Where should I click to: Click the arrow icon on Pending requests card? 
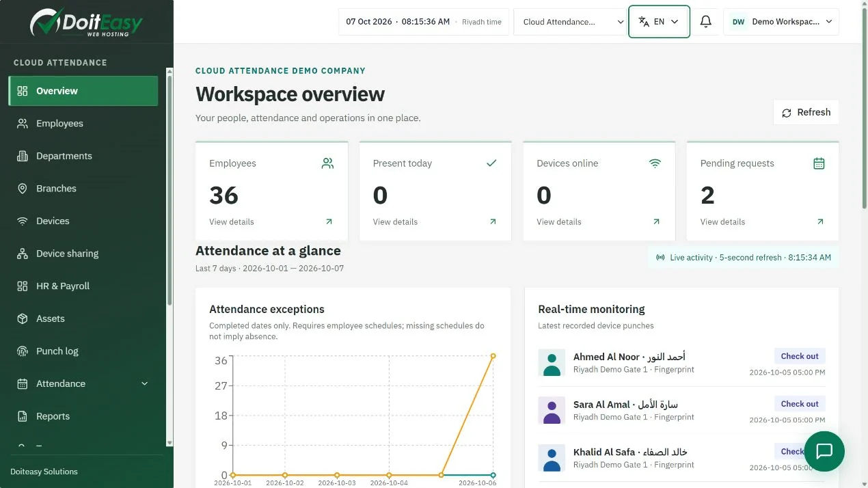pyautogui.click(x=820, y=221)
